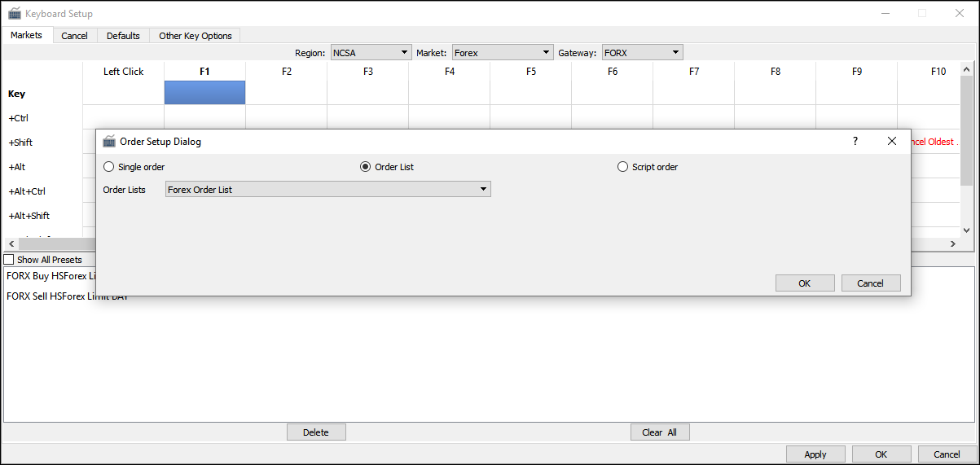Screen dimensions: 980x465
Task: Click the Keyboard Setup window title icon
Action: tap(15, 14)
